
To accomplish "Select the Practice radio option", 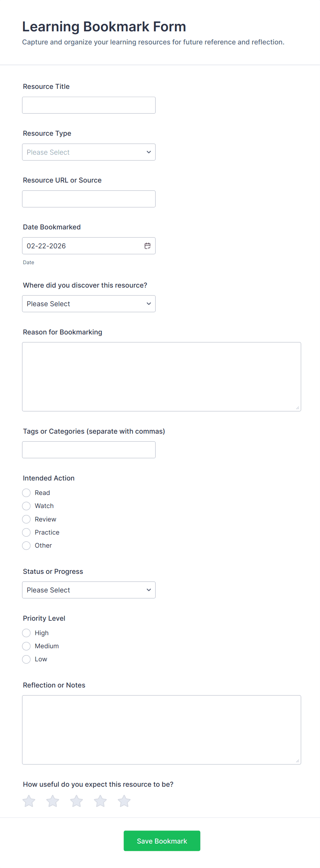I will (x=26, y=533).
